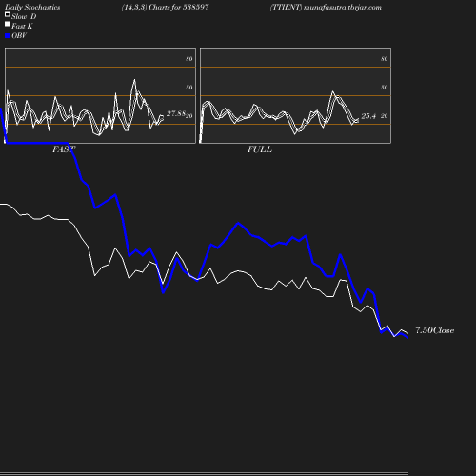The width and height of the screenshot is (476, 476).
Task: Click the 'Fast K' legend label
Action: (22, 27)
